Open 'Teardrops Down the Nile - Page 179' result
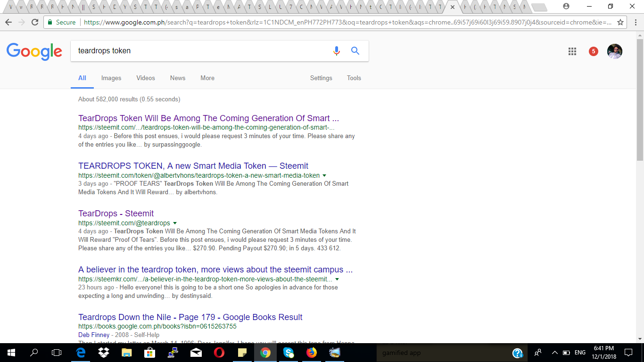The height and width of the screenshot is (362, 644). click(x=190, y=317)
